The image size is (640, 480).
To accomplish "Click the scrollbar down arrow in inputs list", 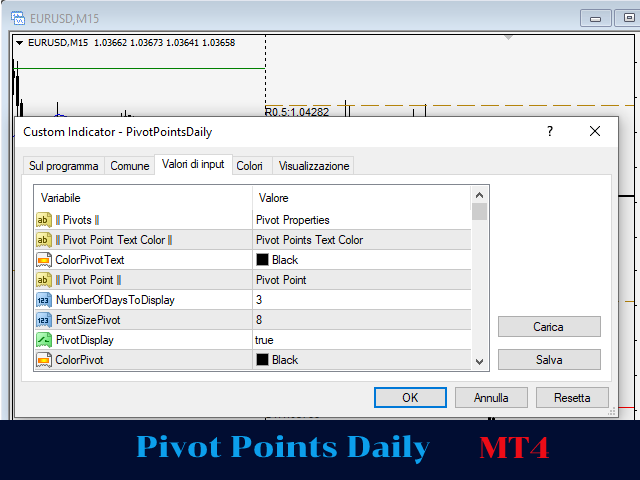I will point(480,362).
